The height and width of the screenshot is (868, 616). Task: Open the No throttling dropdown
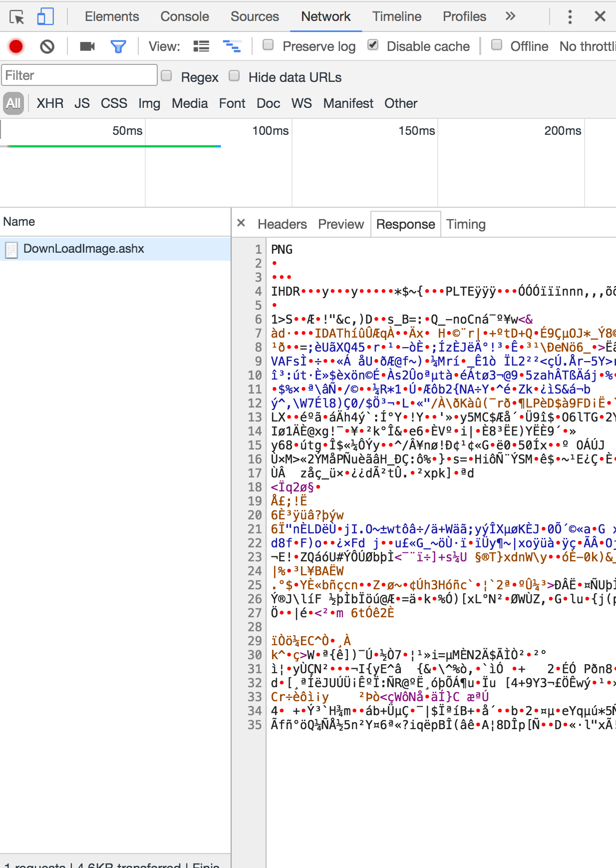pos(588,46)
